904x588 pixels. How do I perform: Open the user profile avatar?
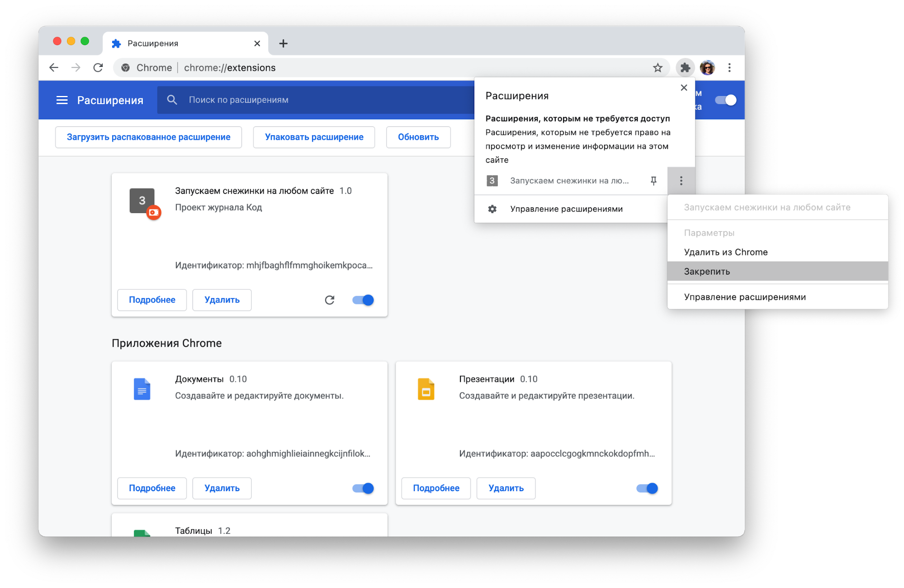pyautogui.click(x=707, y=68)
